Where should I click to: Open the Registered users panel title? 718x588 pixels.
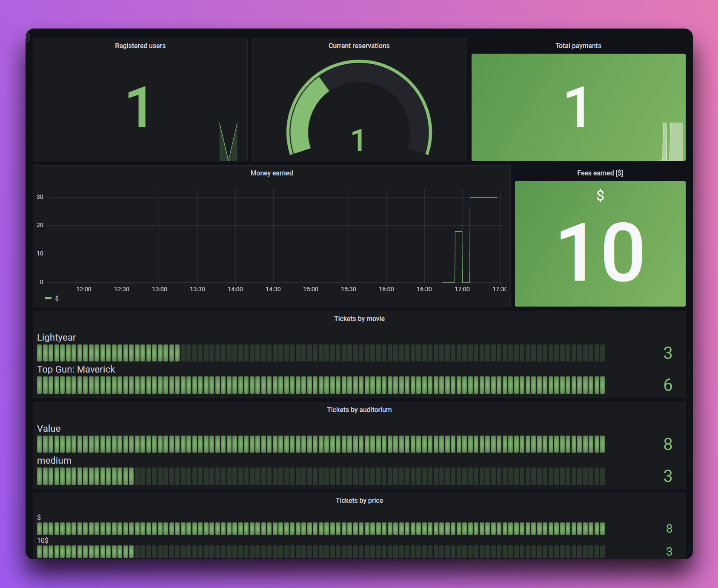[x=140, y=46]
